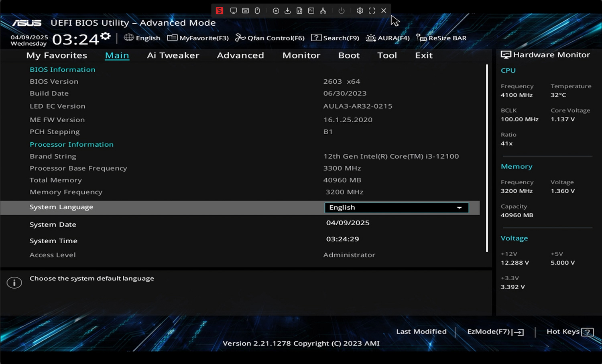This screenshot has height=364, width=602.
Task: Click BIOS Information heading
Action: pos(62,69)
